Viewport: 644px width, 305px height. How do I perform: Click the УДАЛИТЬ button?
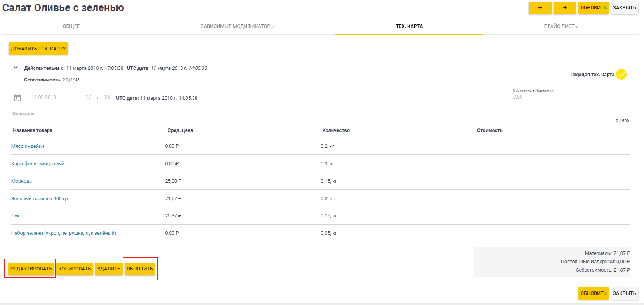point(109,269)
